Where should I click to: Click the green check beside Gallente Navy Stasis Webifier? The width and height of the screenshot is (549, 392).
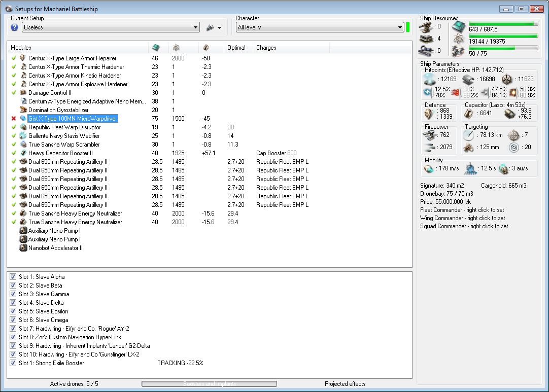14,136
